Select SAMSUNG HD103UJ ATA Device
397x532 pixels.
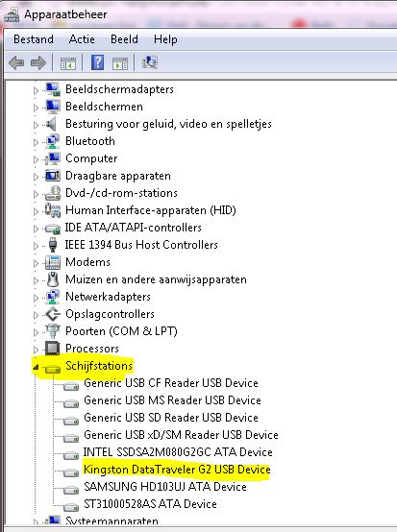(x=165, y=487)
